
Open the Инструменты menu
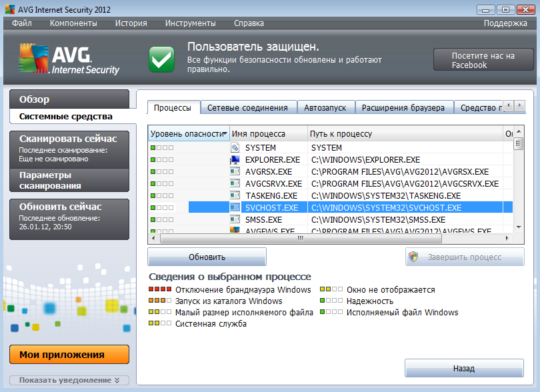click(191, 23)
